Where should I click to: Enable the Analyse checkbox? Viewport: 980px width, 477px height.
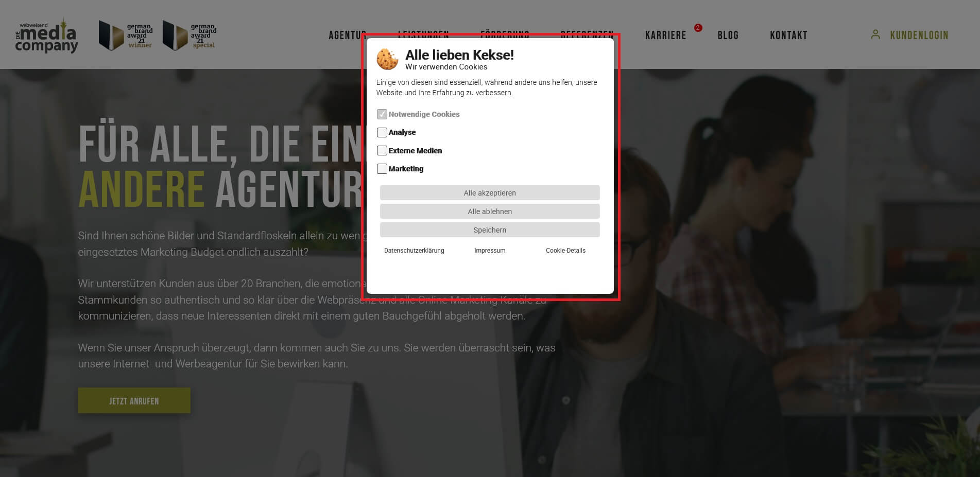pyautogui.click(x=382, y=132)
